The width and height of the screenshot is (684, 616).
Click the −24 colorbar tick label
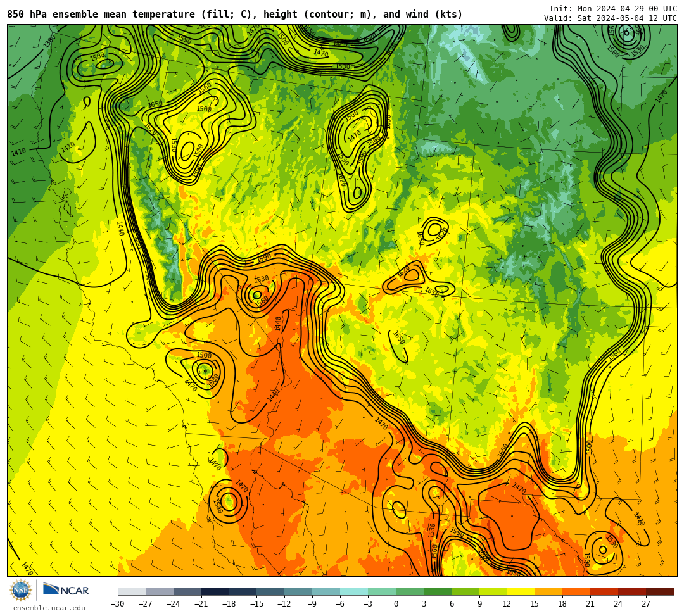174,604
